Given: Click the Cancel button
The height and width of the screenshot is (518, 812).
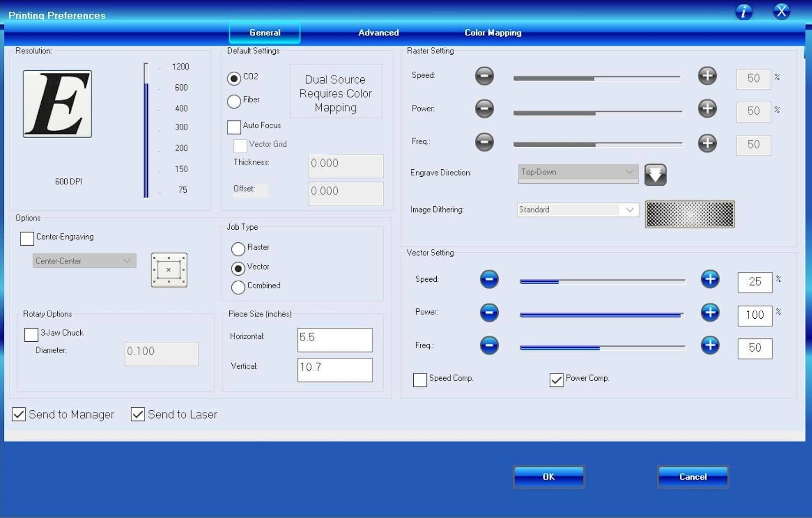Looking at the screenshot, I should 692,477.
